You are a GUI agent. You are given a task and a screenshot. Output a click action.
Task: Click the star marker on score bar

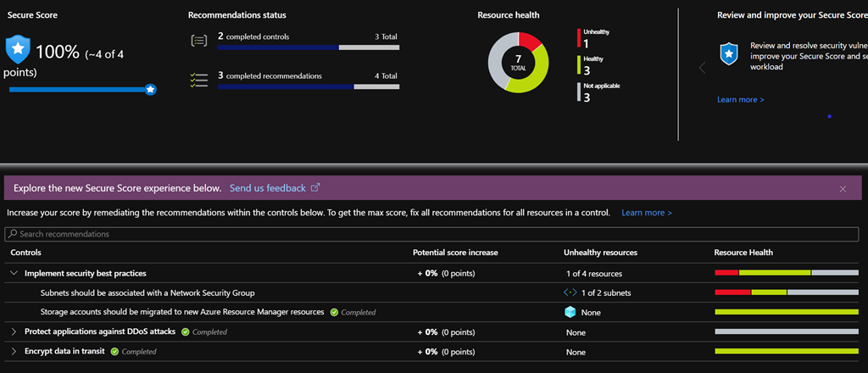coord(150,89)
